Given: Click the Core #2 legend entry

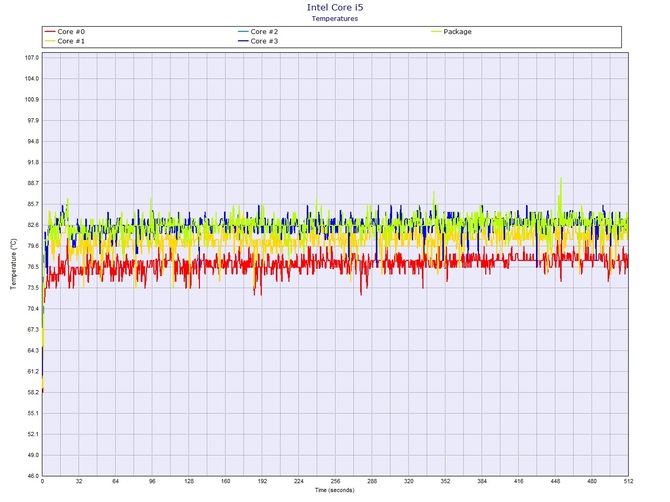Looking at the screenshot, I should pos(258,32).
